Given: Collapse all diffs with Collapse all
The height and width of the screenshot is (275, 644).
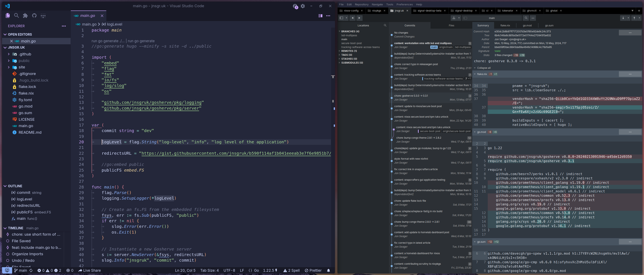Looking at the screenshot, I should [x=483, y=68].
